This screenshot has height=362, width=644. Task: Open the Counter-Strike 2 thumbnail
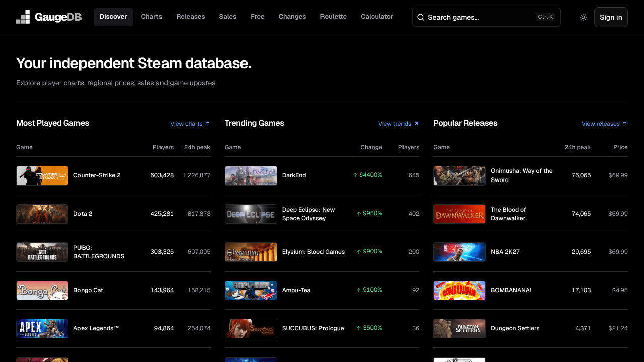(42, 175)
